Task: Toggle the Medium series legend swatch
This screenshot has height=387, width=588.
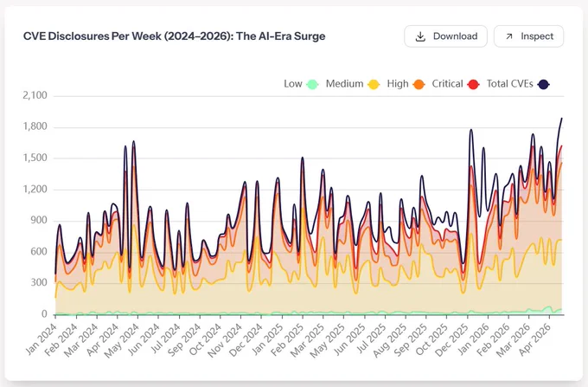Action: click(x=374, y=84)
